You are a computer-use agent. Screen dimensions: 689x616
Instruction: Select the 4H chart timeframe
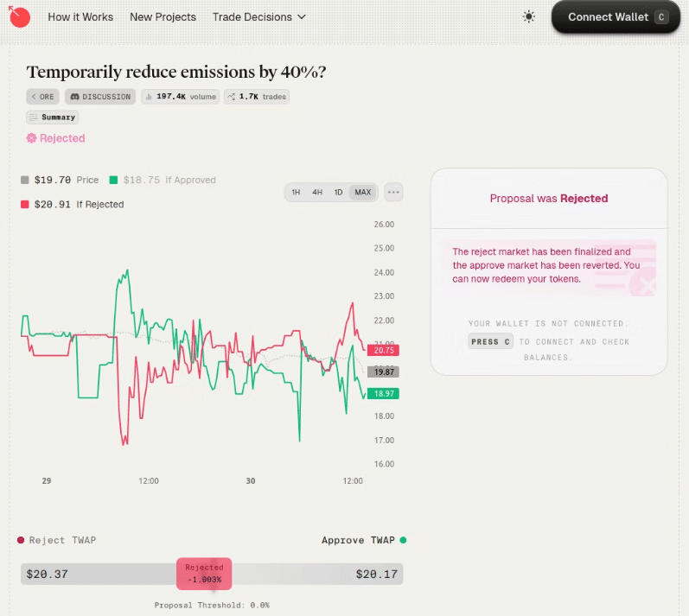[x=317, y=192]
